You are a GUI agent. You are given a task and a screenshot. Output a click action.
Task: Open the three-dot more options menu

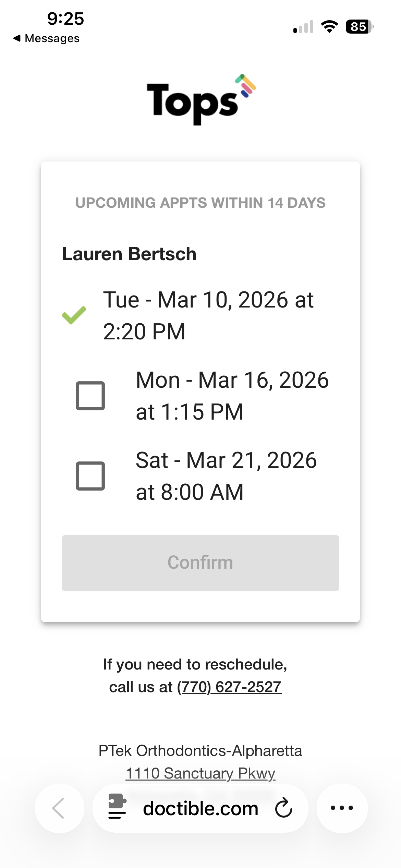342,808
